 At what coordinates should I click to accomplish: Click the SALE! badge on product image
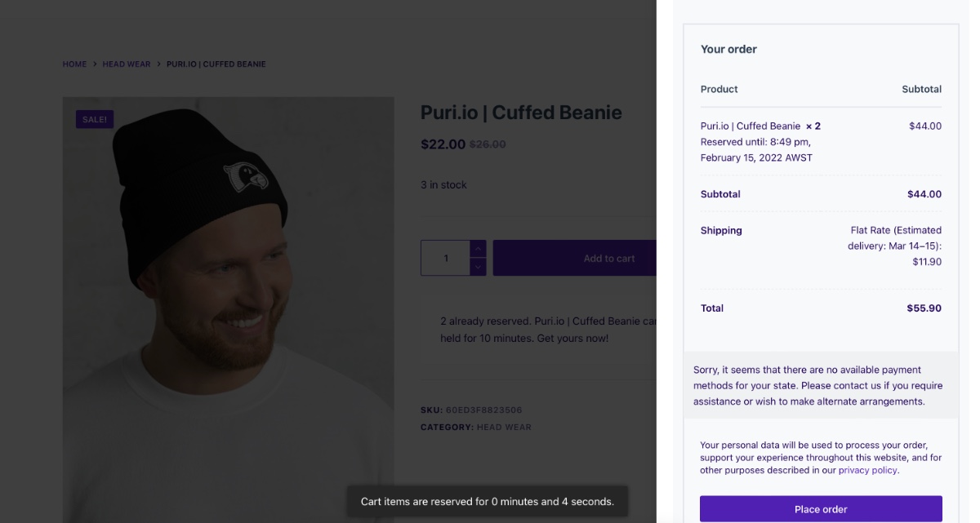click(96, 118)
